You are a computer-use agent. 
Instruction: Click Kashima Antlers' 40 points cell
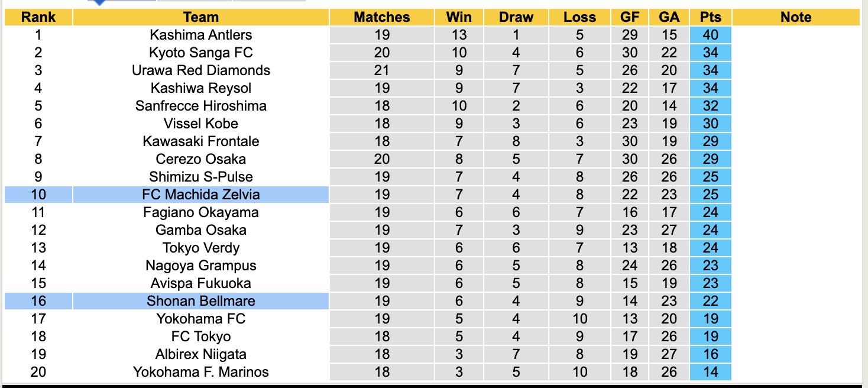pos(710,35)
